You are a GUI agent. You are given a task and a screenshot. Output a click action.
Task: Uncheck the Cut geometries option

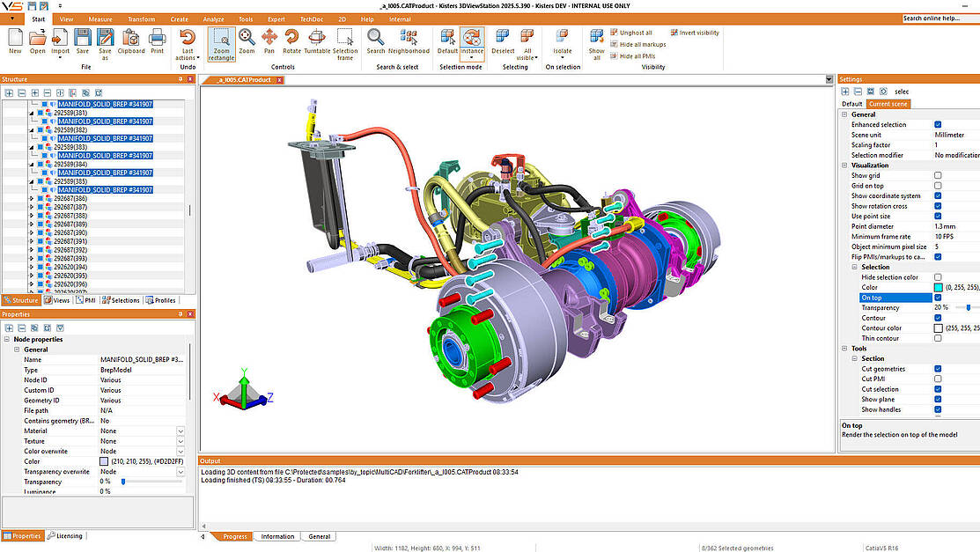[x=938, y=369]
